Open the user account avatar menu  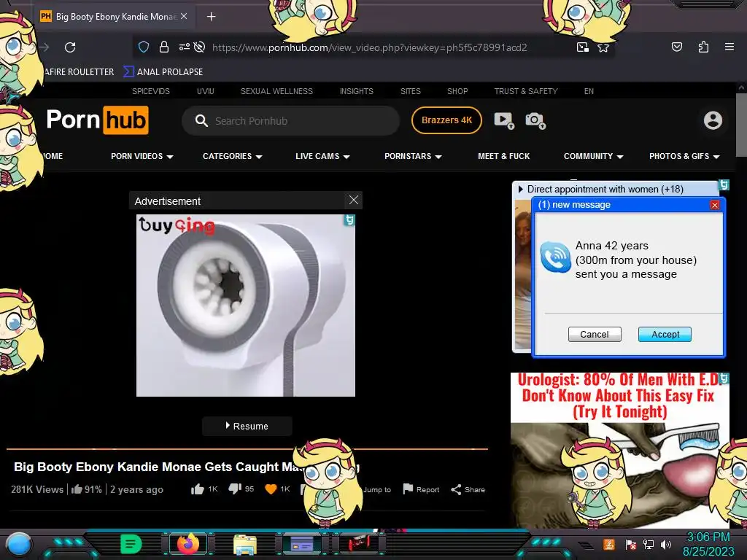click(x=713, y=120)
